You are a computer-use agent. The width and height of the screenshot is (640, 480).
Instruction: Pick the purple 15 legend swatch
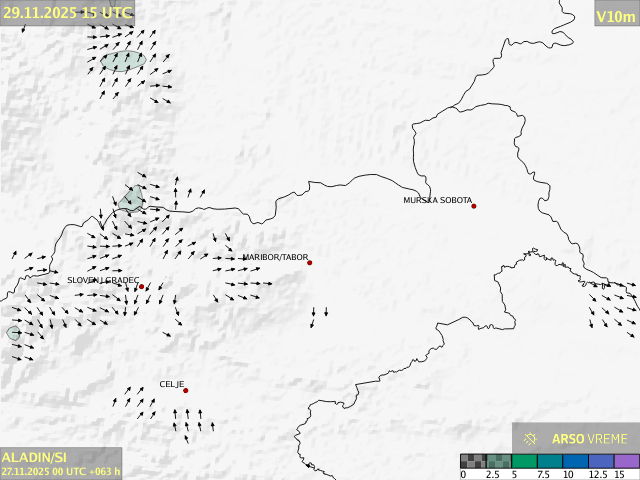(626, 461)
